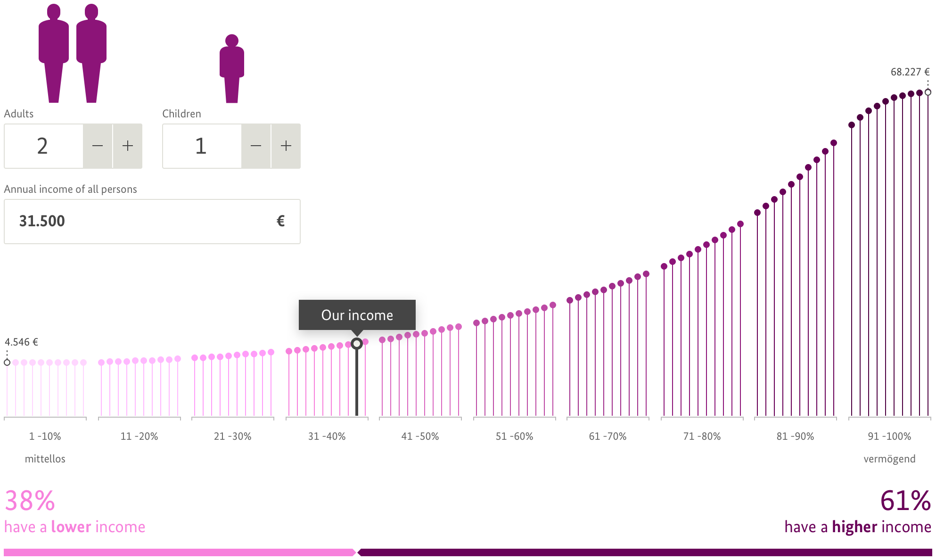This screenshot has height=560, width=936.
Task: Click the 'Annual income of all persons' label
Action: pos(71,189)
